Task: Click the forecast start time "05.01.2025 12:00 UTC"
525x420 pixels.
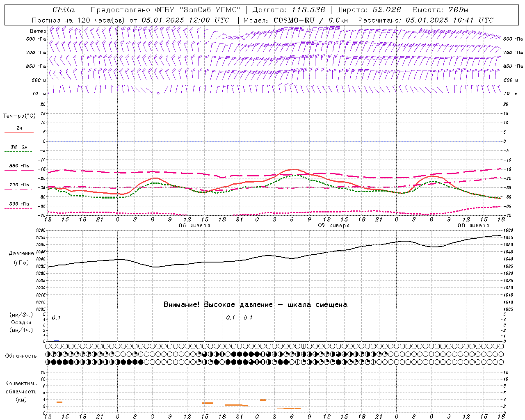Action: [185, 20]
